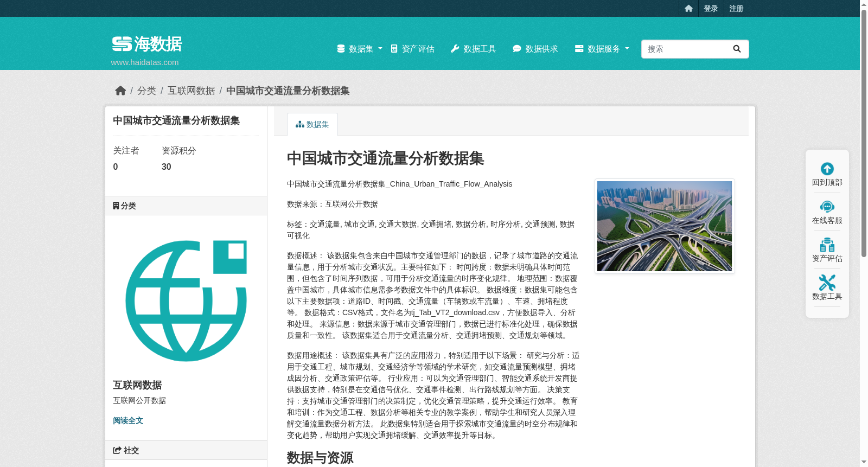Open 资产评估 in the navigation bar

click(412, 49)
